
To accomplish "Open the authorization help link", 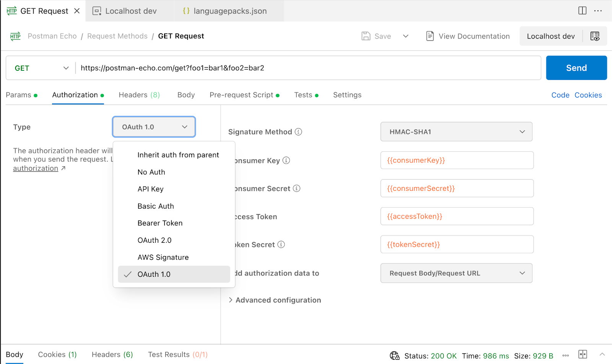I will (36, 168).
